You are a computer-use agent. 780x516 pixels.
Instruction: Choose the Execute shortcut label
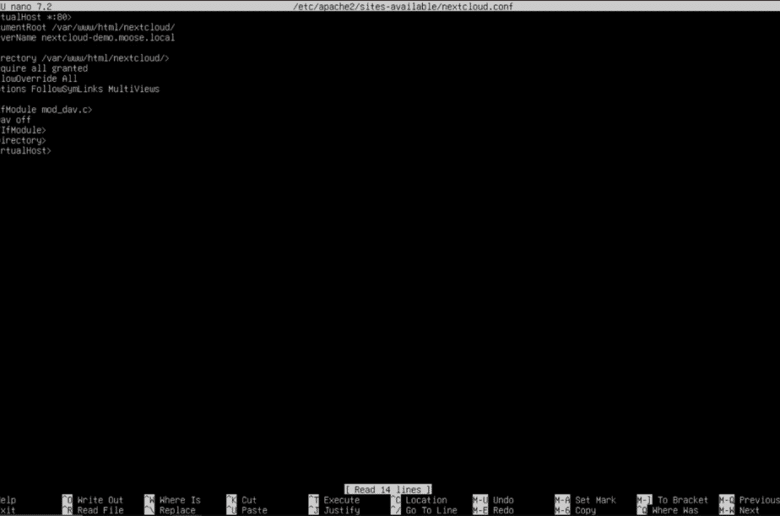pyautogui.click(x=341, y=500)
